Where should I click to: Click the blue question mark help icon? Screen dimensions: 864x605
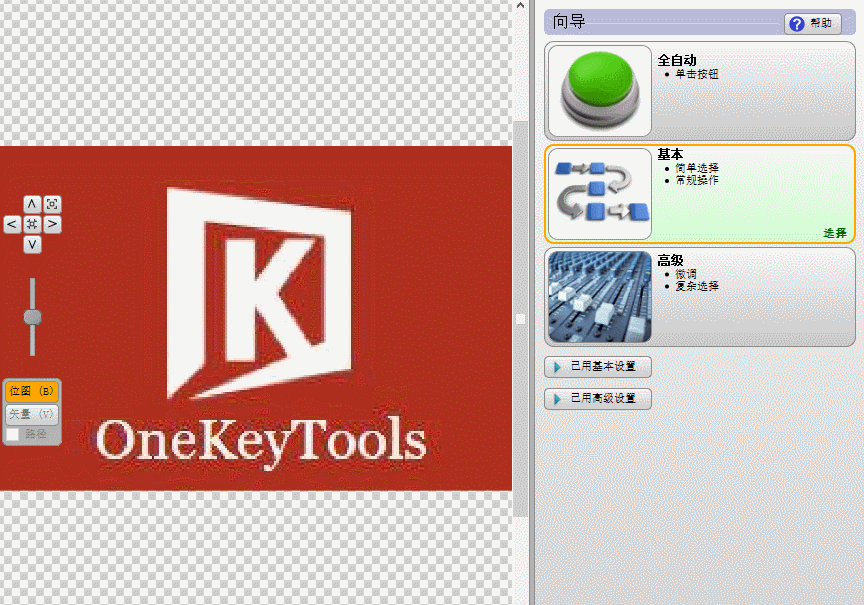point(797,24)
